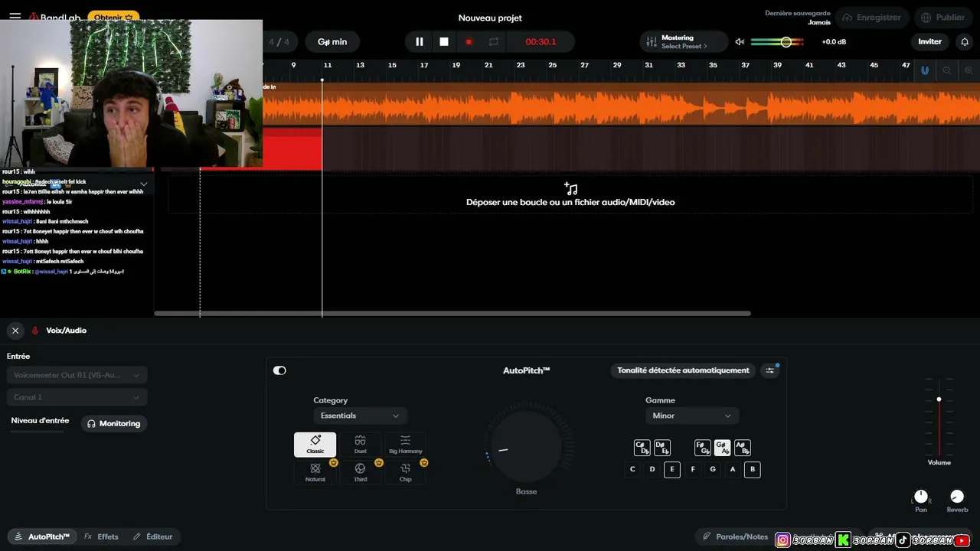Open the Mastering preset selector
The image size is (980, 551).
click(x=684, y=41)
